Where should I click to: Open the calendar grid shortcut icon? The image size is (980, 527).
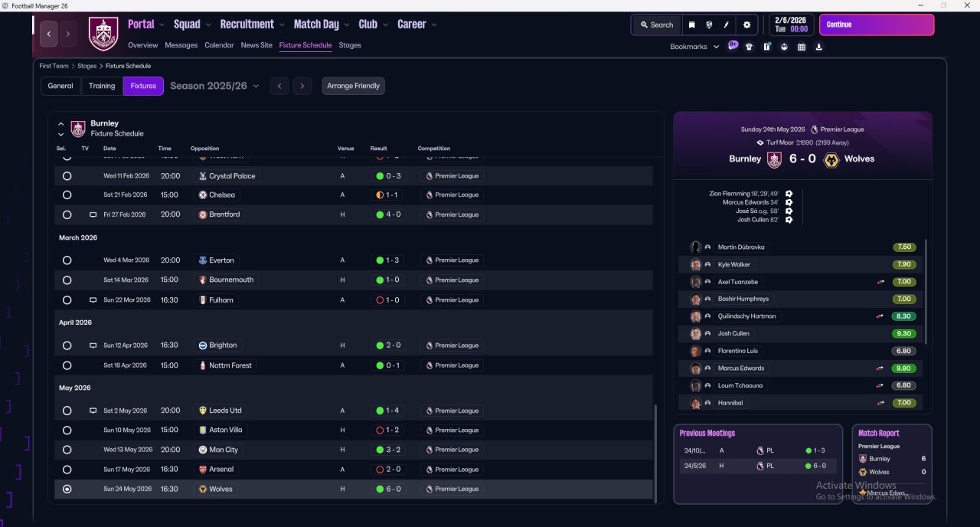coord(802,47)
